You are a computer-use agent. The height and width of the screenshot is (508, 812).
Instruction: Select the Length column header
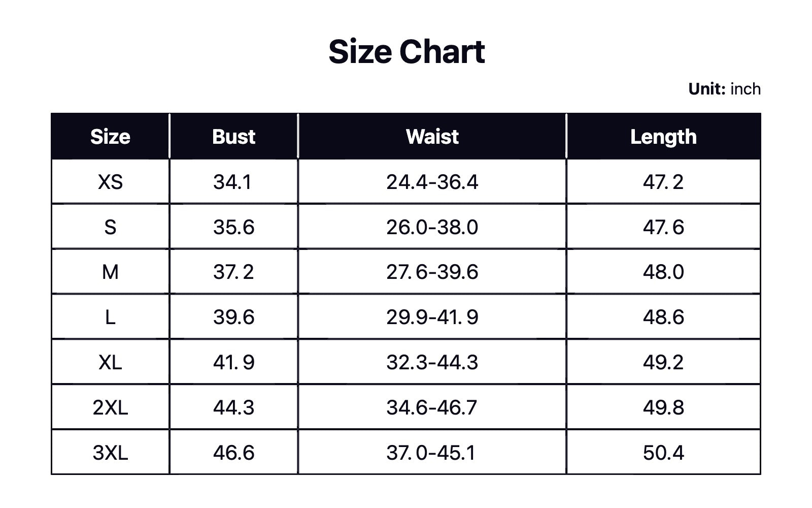(663, 137)
